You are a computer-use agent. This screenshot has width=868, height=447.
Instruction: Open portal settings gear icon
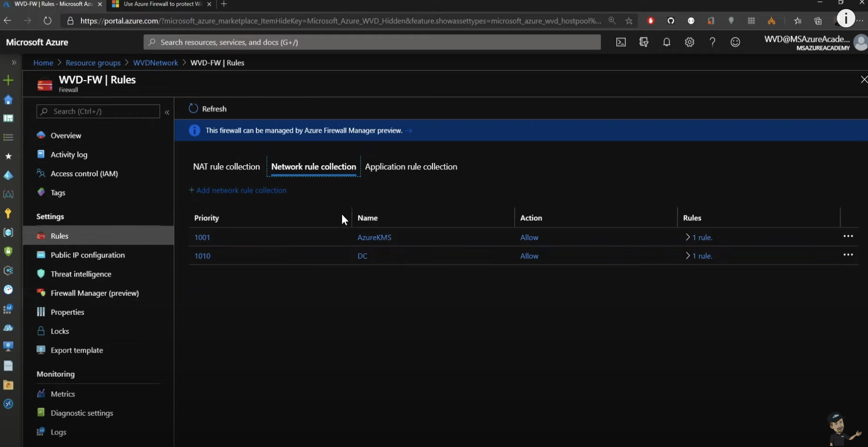pyautogui.click(x=690, y=42)
